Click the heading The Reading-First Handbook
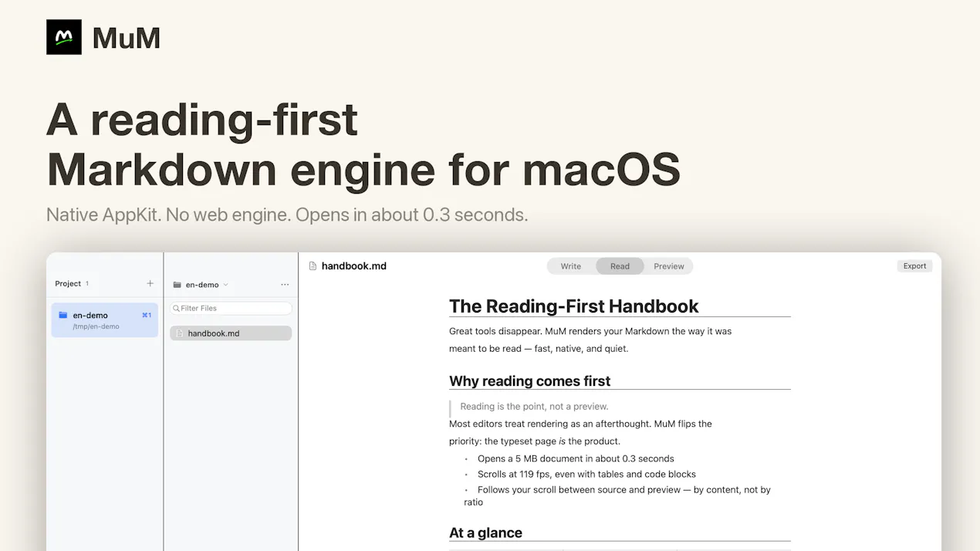Screen dimensions: 980x551 573,306
